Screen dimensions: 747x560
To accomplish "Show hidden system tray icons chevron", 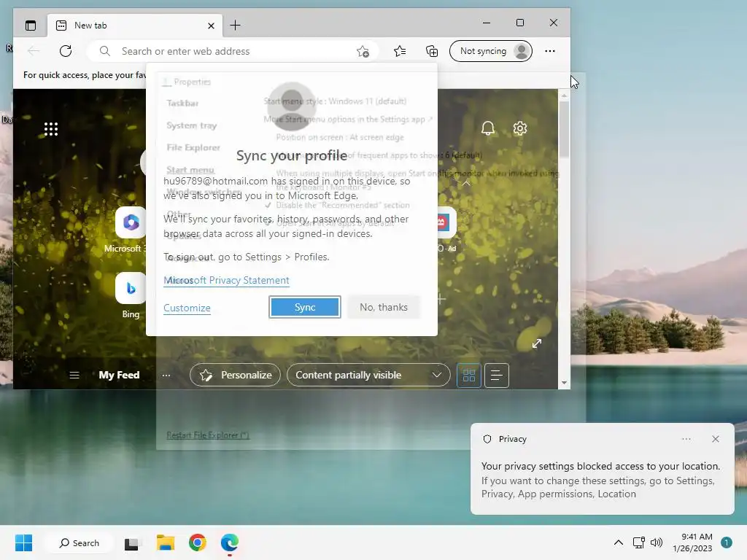I will (x=618, y=542).
